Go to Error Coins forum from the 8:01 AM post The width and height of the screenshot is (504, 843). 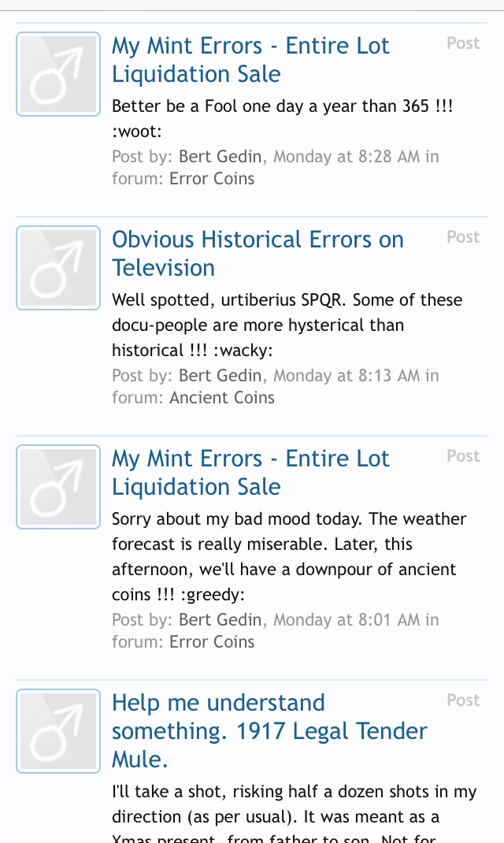pos(212,642)
